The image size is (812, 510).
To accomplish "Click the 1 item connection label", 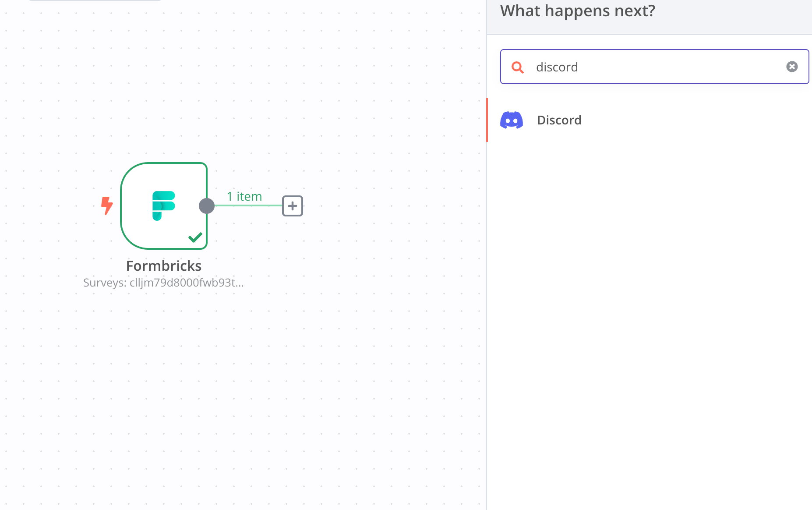I will (244, 196).
